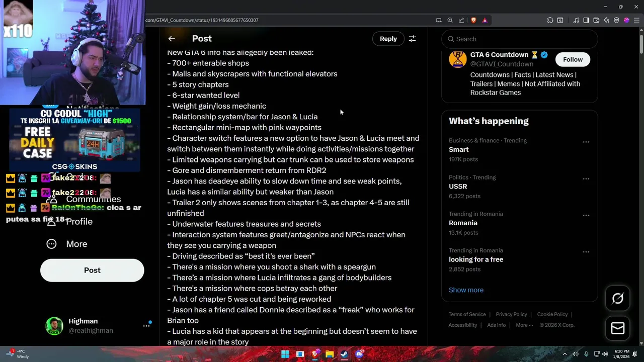The height and width of the screenshot is (362, 644).
Task: Click in the X Search field
Action: click(519, 39)
